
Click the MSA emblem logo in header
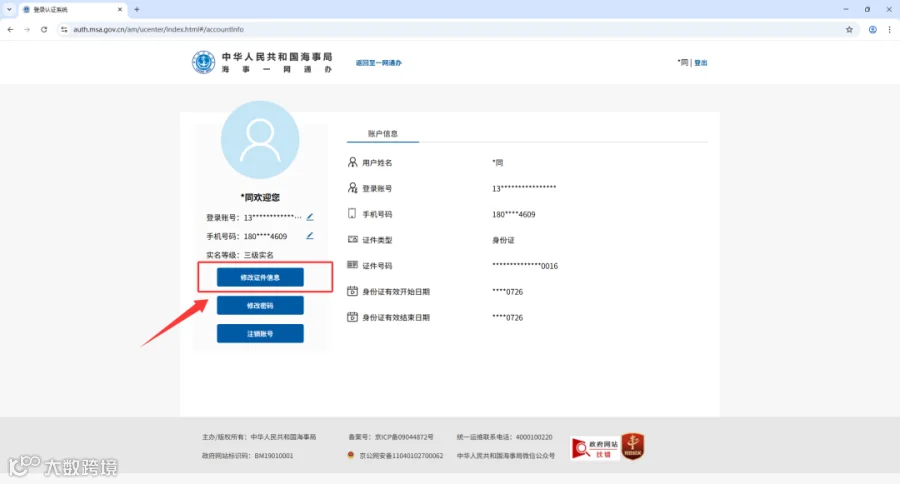(203, 62)
